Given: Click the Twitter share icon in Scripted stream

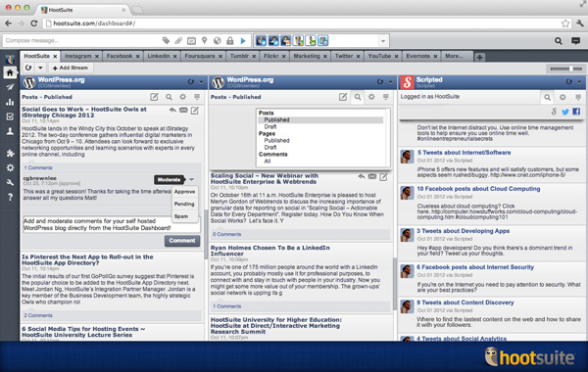Looking at the screenshot, I should (565, 112).
